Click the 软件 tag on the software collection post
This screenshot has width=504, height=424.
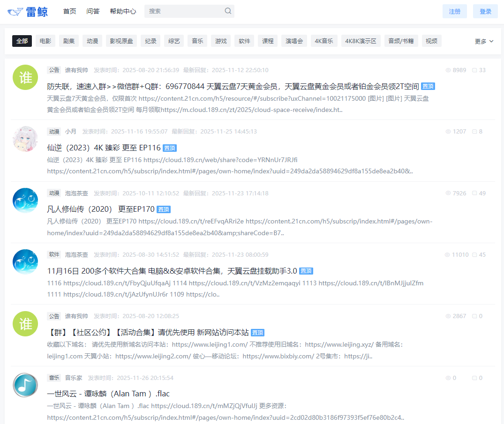(x=54, y=254)
